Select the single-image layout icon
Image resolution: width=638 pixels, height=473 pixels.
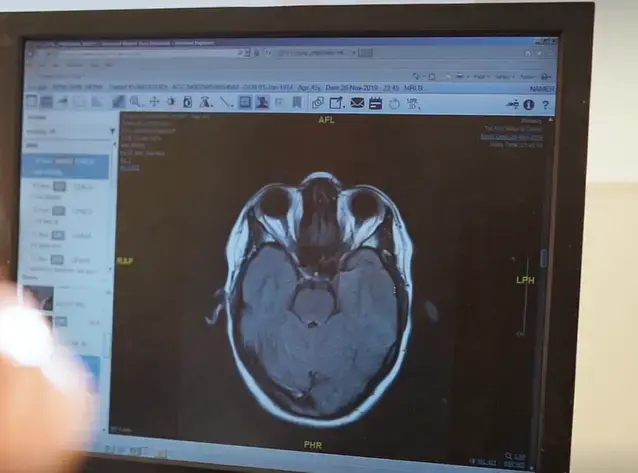point(32,101)
